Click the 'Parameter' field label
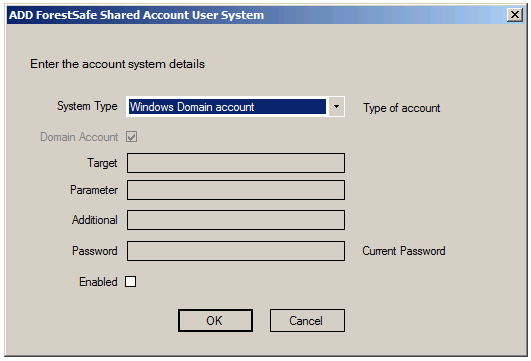531x361 pixels. 94,190
